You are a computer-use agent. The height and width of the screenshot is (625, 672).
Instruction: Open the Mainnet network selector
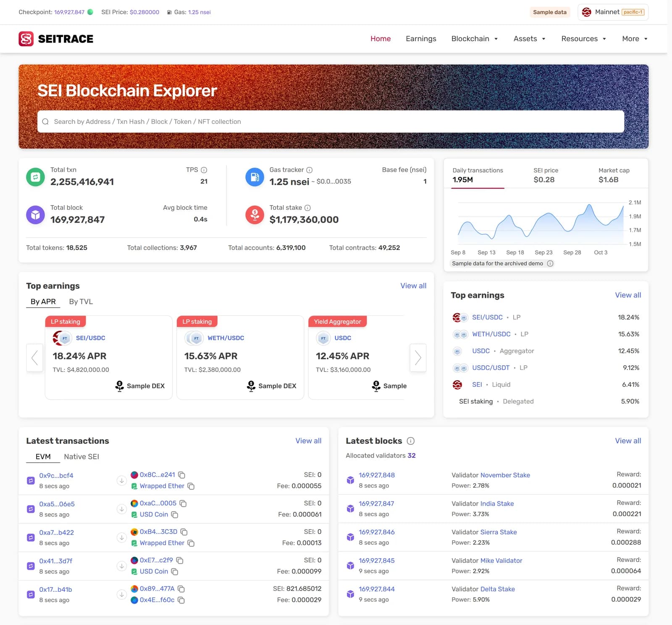[613, 12]
